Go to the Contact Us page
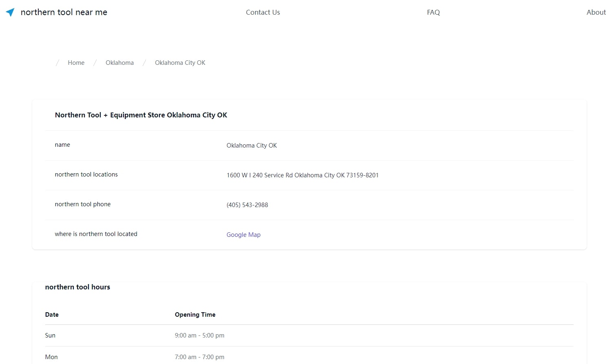The height and width of the screenshot is (364, 616). point(263,12)
